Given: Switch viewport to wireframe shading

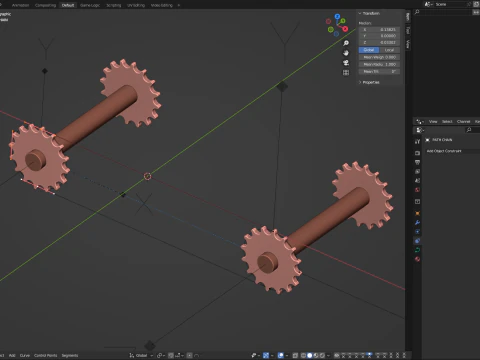Looking at the screenshot, I should pos(303,355).
